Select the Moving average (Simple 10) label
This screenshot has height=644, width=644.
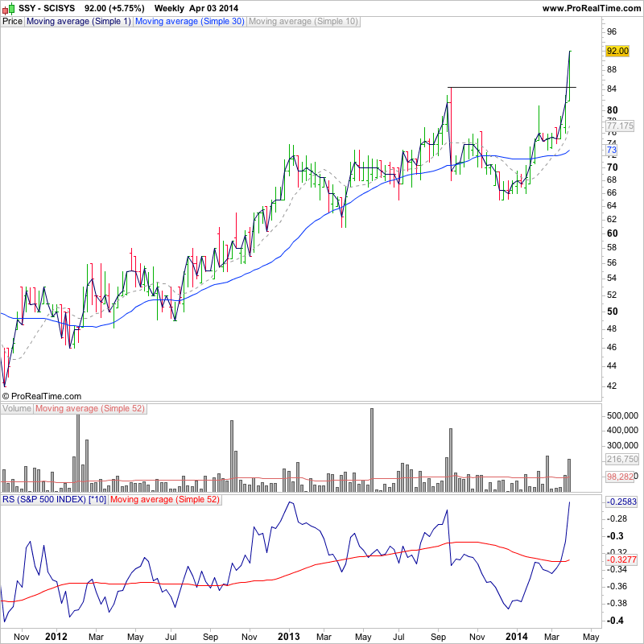pyautogui.click(x=303, y=22)
